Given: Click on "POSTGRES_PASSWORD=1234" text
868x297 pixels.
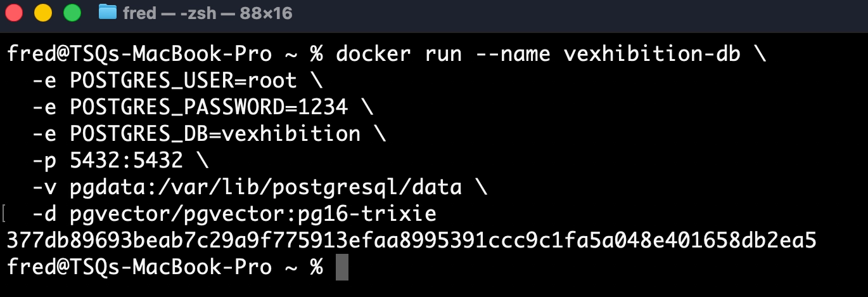Looking at the screenshot, I should (209, 107).
